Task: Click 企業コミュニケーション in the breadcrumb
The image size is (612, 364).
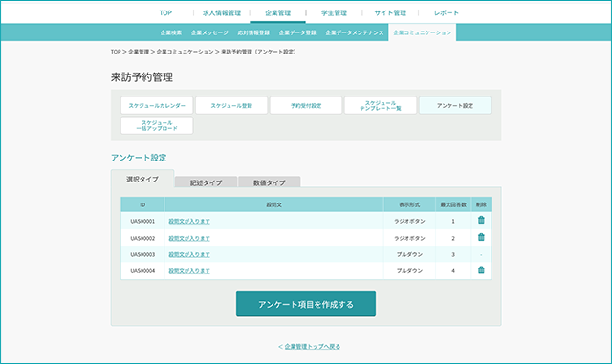Action: 185,52
